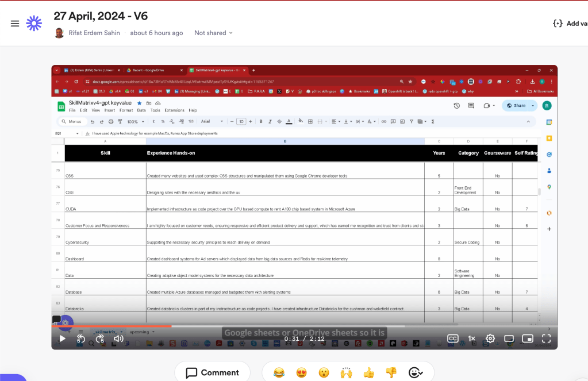Toggle closed captions CC
588x381 pixels.
(452, 338)
